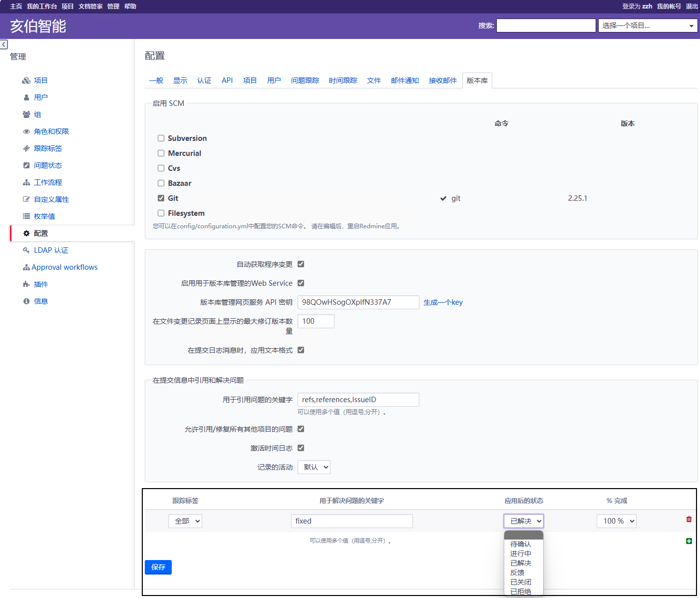Image resolution: width=700 pixels, height=598 pixels.
Task: Click the LDAP 认证 key icon
Action: tap(26, 250)
